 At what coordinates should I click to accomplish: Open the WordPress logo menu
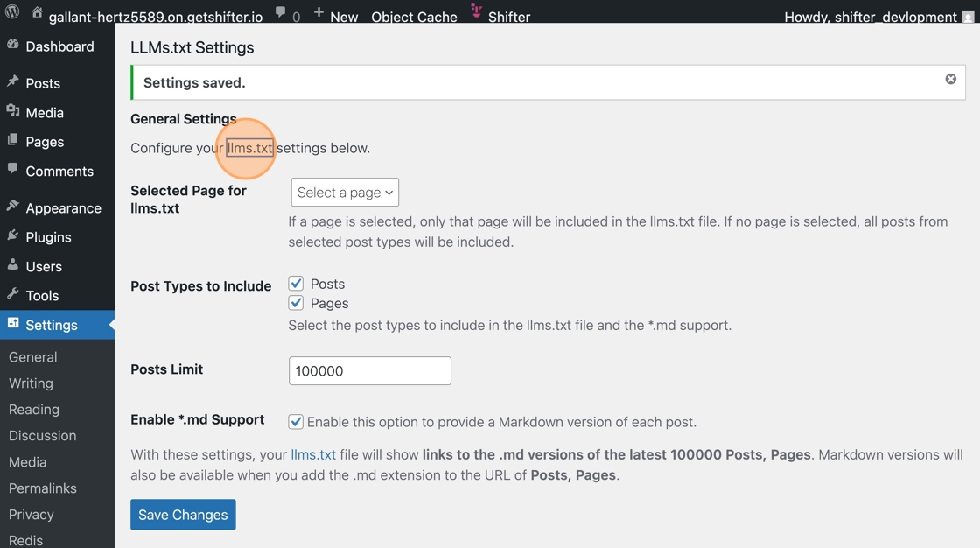[12, 12]
